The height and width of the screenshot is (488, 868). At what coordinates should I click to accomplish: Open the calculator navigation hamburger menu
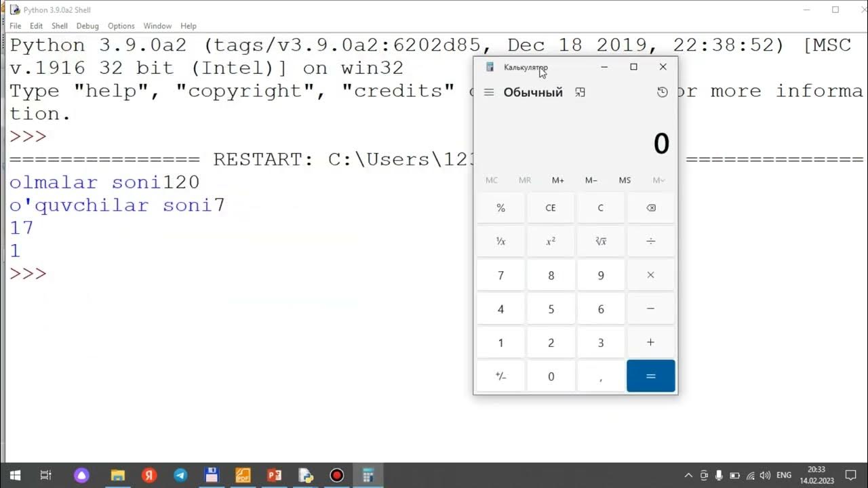pos(489,92)
